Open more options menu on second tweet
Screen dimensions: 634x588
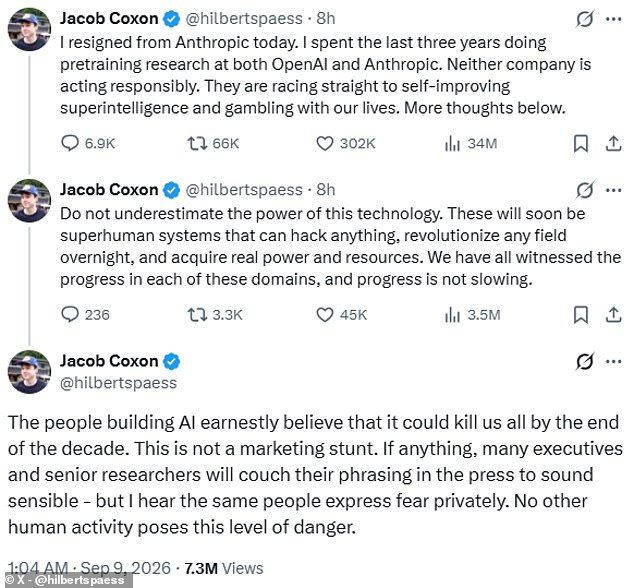pos(614,190)
